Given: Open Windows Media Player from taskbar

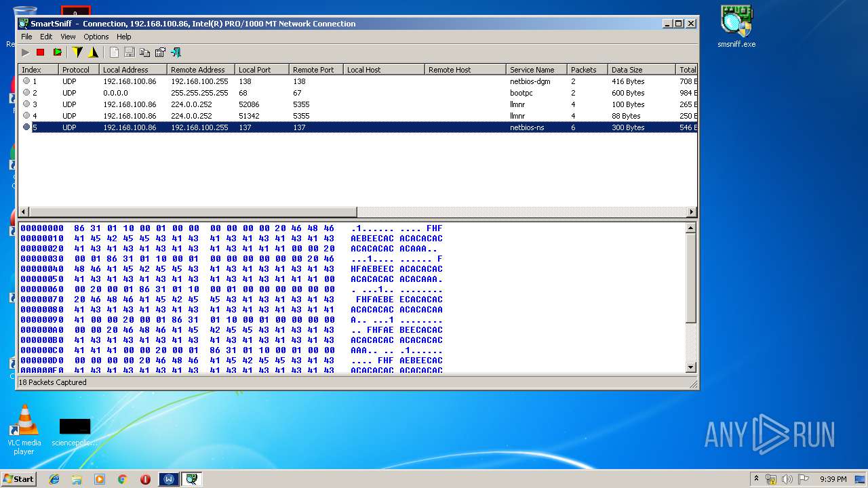Looking at the screenshot, I should [100, 479].
